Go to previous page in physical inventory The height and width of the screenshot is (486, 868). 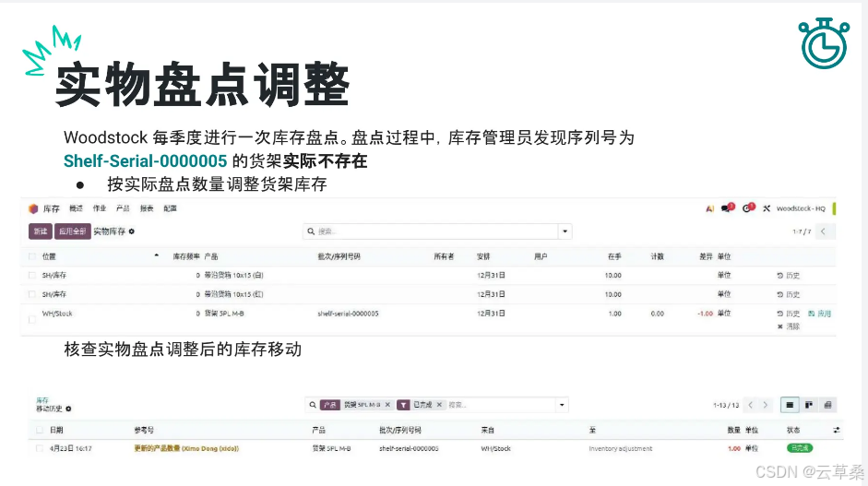pos(823,231)
